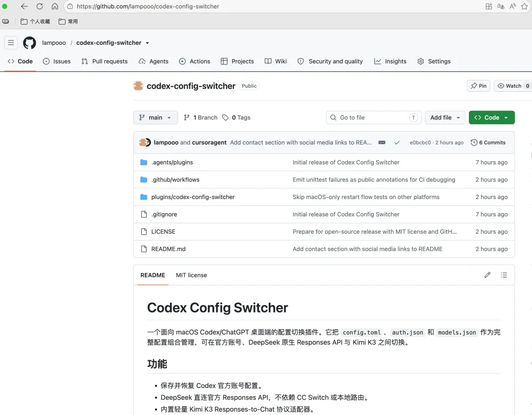The image size is (532, 415).
Task: Open the split screen icon in address bar
Action: (x=489, y=6)
